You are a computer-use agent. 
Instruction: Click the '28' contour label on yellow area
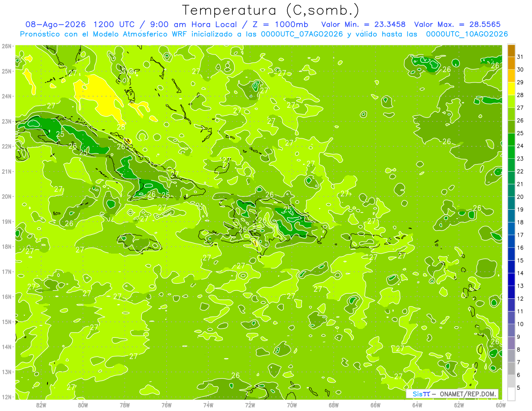coord(121,127)
